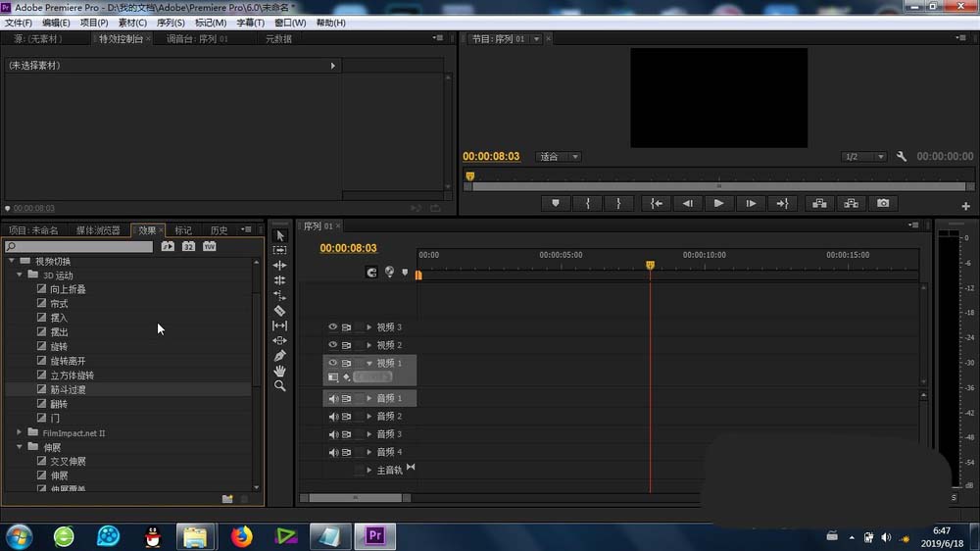Click the Export Frame camera icon
The image size is (980, 551).
tap(883, 203)
